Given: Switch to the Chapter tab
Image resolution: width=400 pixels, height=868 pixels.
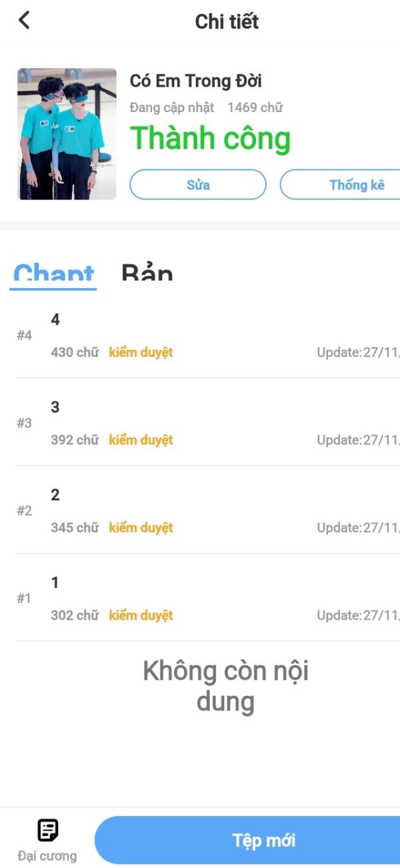Looking at the screenshot, I should pyautogui.click(x=53, y=274).
